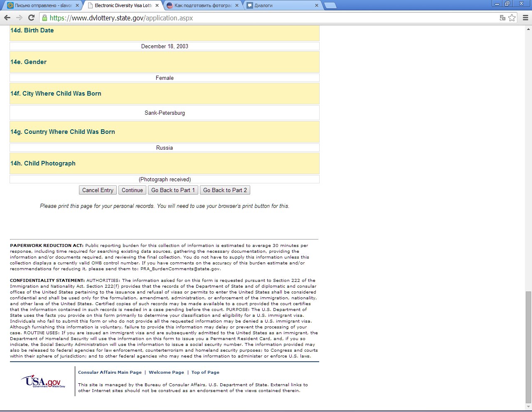Click the translate page icon in address bar
Image resolution: width=532 pixels, height=412 pixels.
point(502,18)
